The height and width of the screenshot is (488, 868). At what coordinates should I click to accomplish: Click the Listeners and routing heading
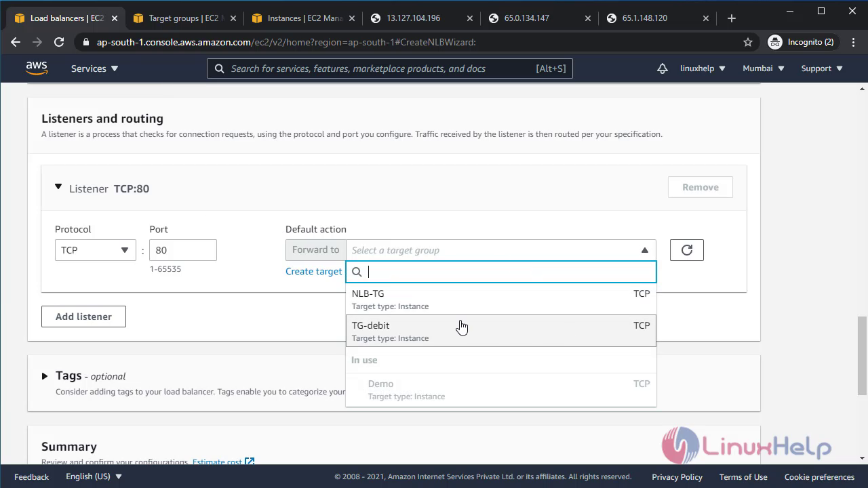click(x=102, y=119)
